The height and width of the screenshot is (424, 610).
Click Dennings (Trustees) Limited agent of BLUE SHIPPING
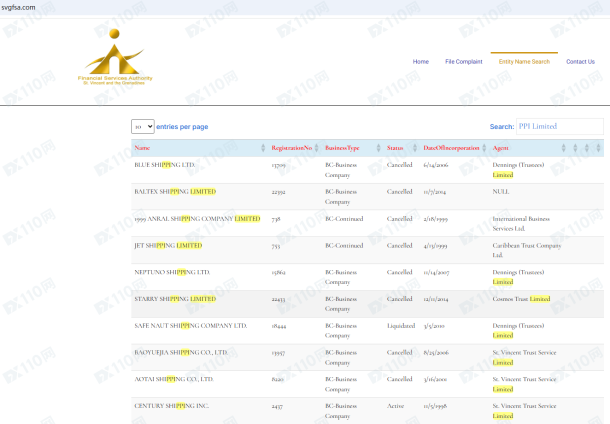(518, 170)
